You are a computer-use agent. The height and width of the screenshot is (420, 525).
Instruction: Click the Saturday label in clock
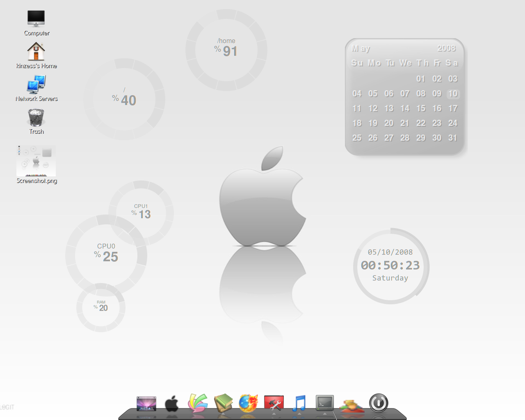[x=390, y=278]
